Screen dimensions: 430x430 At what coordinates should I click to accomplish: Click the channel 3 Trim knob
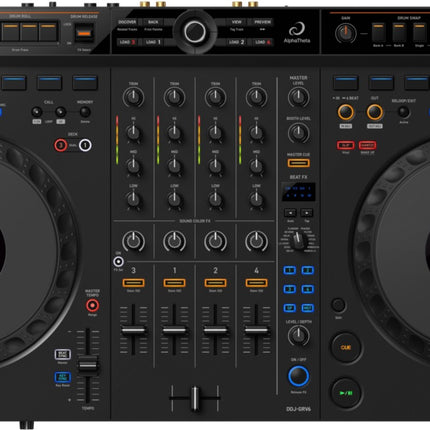tap(133, 97)
